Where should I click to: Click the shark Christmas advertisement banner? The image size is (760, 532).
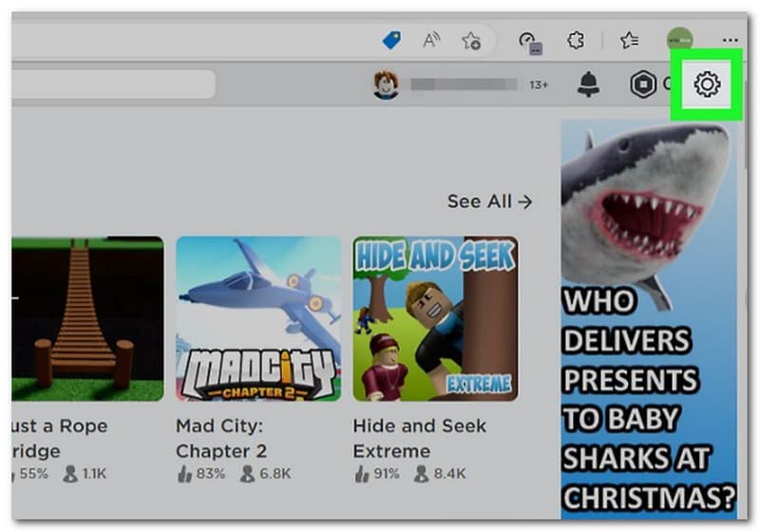point(649,320)
